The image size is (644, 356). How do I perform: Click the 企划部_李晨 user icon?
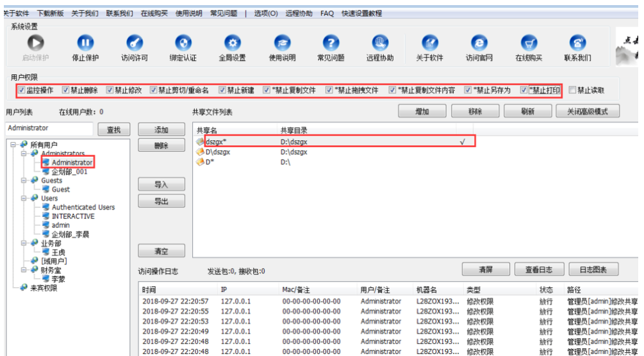coord(46,234)
